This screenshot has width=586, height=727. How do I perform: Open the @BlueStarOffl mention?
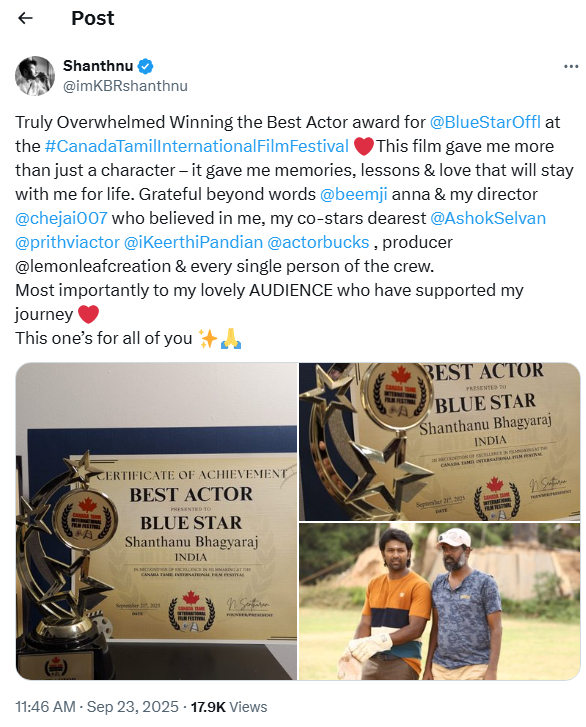pyautogui.click(x=485, y=122)
